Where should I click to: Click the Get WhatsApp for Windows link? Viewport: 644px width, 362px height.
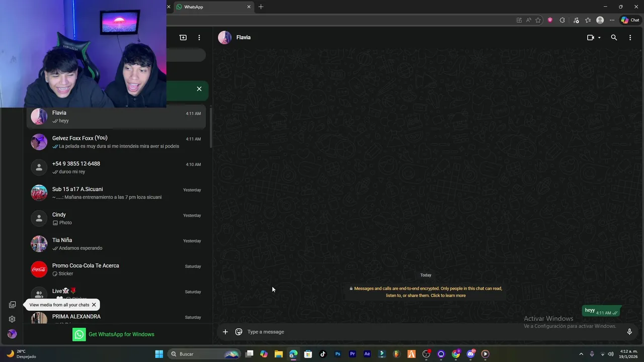pos(114,334)
